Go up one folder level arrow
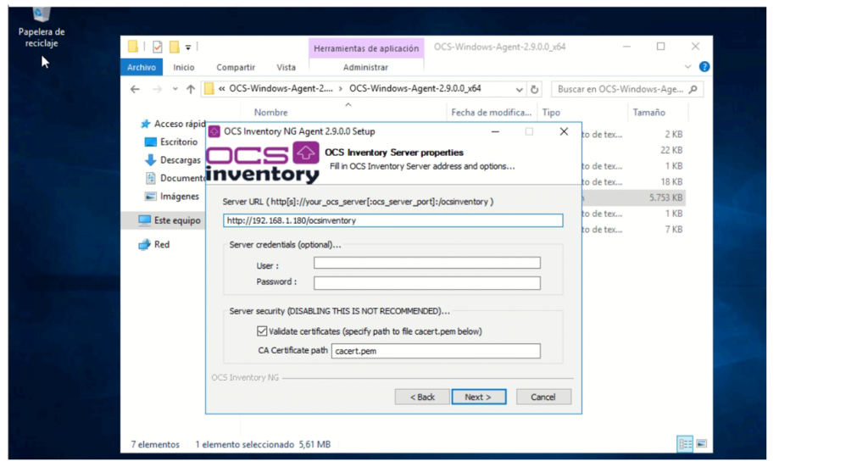 click(x=191, y=89)
